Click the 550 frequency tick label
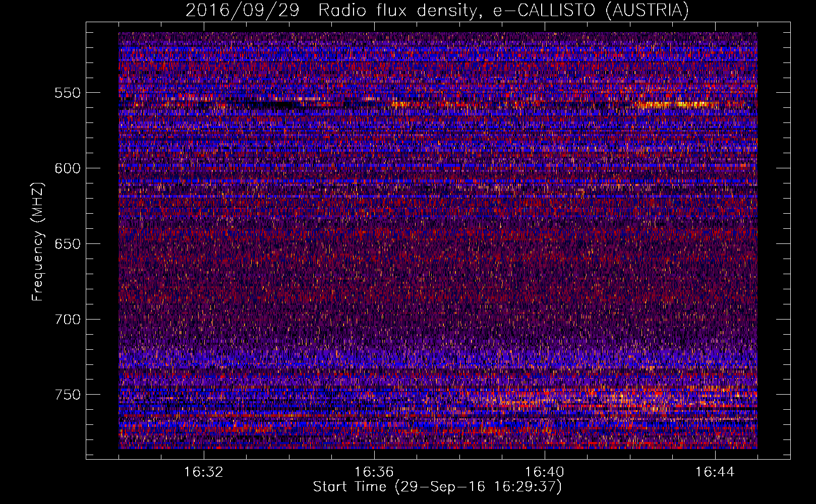The image size is (816, 504). 68,93
